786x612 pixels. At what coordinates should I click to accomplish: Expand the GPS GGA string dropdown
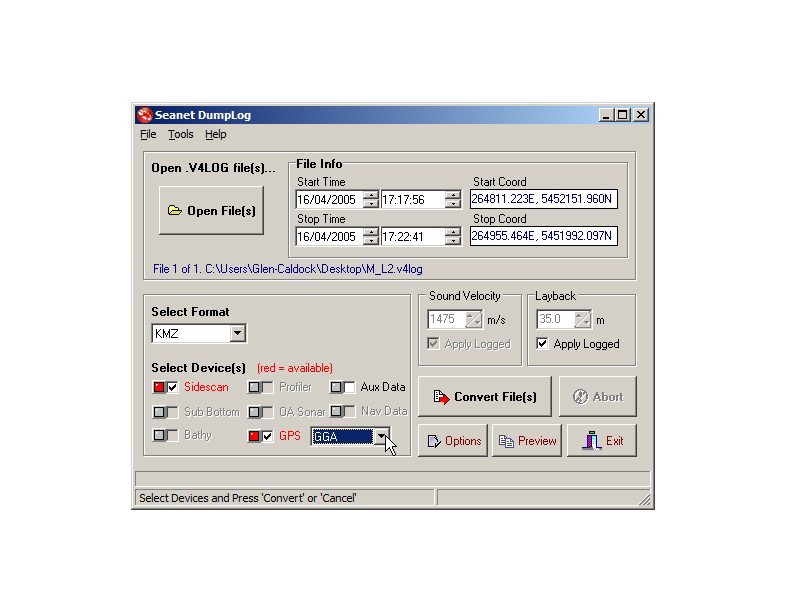tap(381, 437)
